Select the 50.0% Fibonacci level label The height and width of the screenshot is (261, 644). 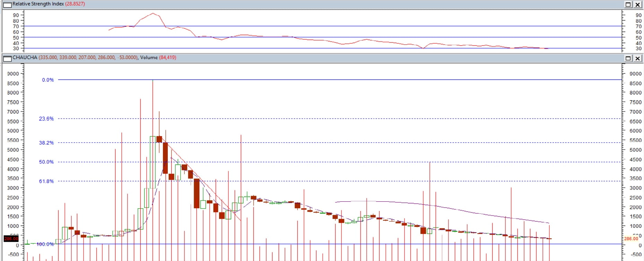coord(46,162)
